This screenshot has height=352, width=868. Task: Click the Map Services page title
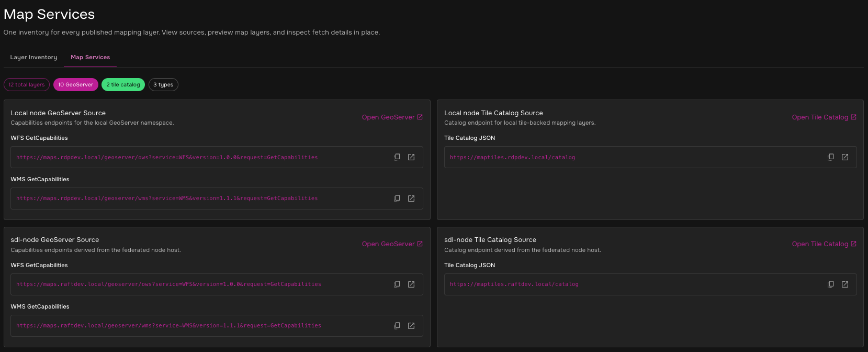click(x=49, y=14)
